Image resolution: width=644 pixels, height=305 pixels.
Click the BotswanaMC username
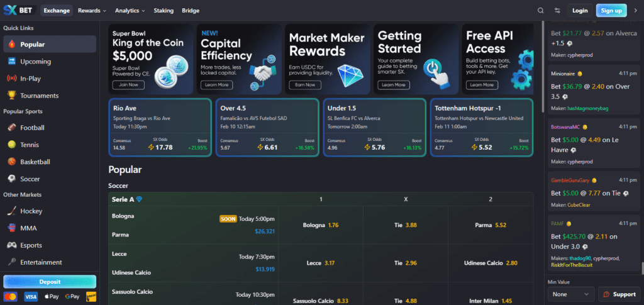(x=566, y=127)
